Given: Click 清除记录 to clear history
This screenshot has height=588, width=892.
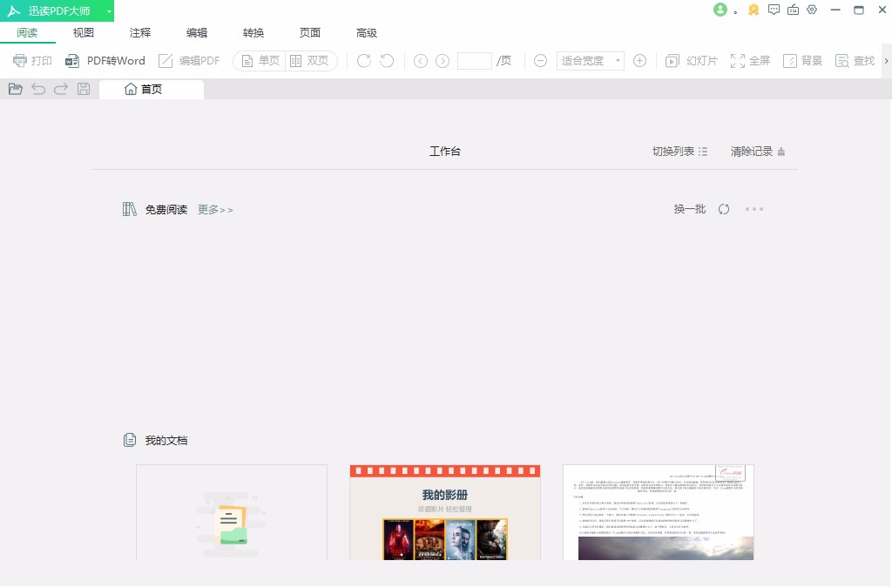Looking at the screenshot, I should pyautogui.click(x=752, y=151).
